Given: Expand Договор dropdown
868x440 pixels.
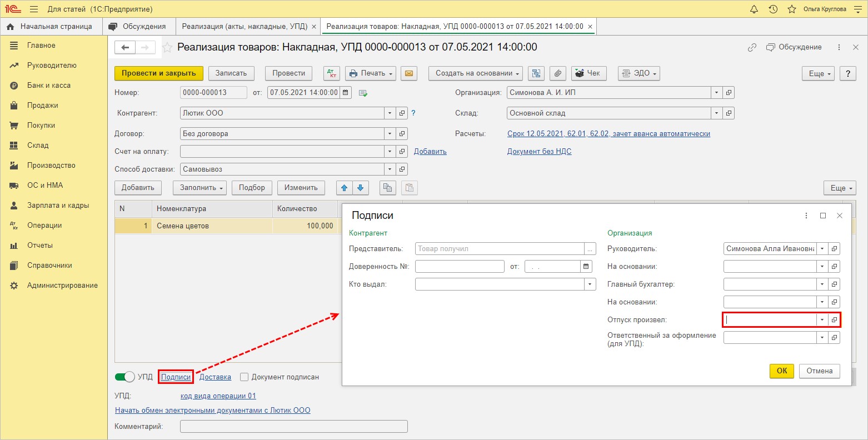Looking at the screenshot, I should (391, 134).
